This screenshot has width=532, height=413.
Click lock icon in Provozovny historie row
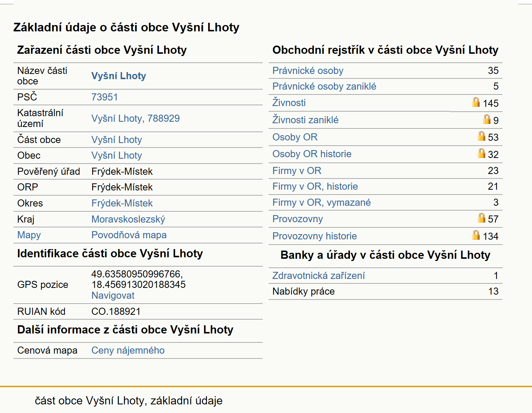476,235
